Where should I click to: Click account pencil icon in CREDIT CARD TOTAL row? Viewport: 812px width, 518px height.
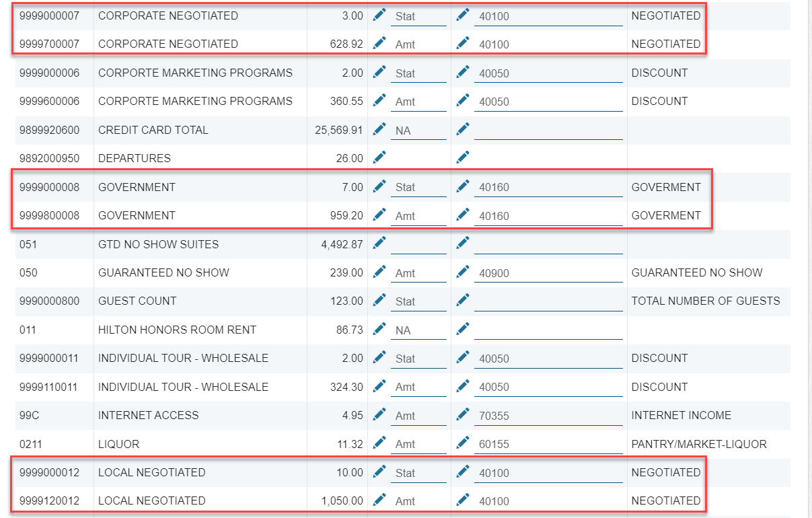click(462, 129)
